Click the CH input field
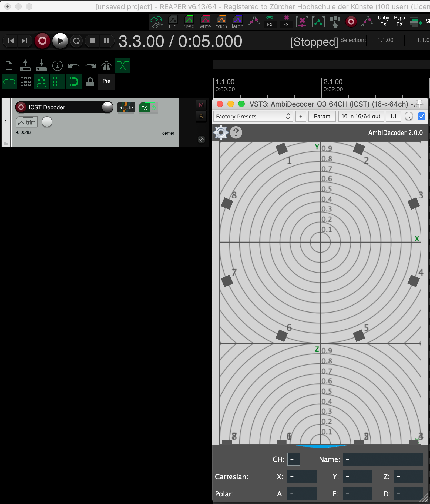Viewport: 430px width, 504px height. coord(294,459)
